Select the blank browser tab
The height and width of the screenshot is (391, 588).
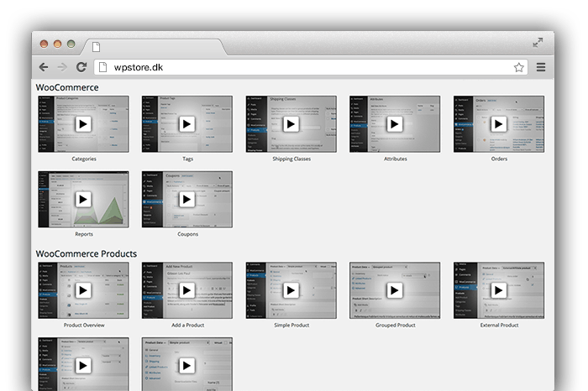[155, 47]
